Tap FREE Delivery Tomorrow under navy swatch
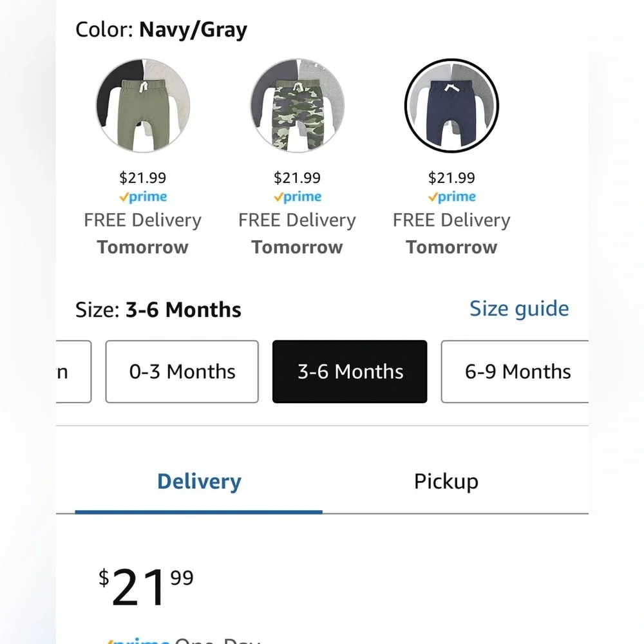This screenshot has width=644, height=644. click(451, 233)
